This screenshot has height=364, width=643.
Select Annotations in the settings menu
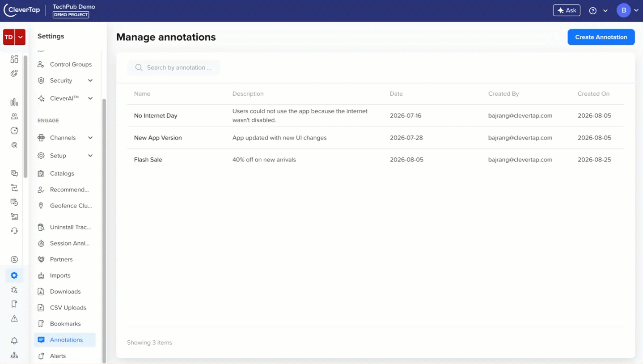pyautogui.click(x=65, y=340)
